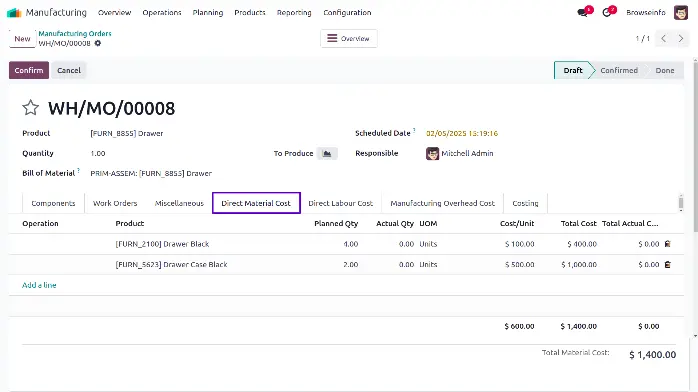Delete the Drawer Black line
Viewport: 698px width, 392px height.
[667, 244]
